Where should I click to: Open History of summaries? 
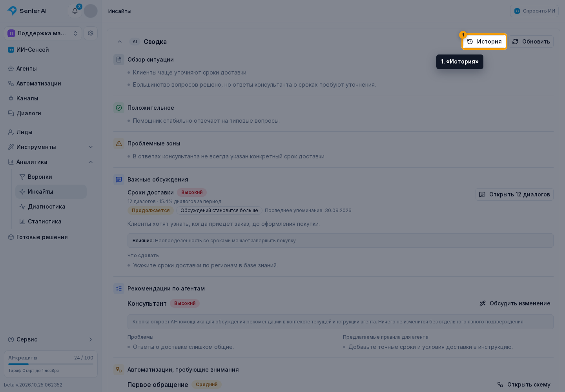click(x=485, y=42)
